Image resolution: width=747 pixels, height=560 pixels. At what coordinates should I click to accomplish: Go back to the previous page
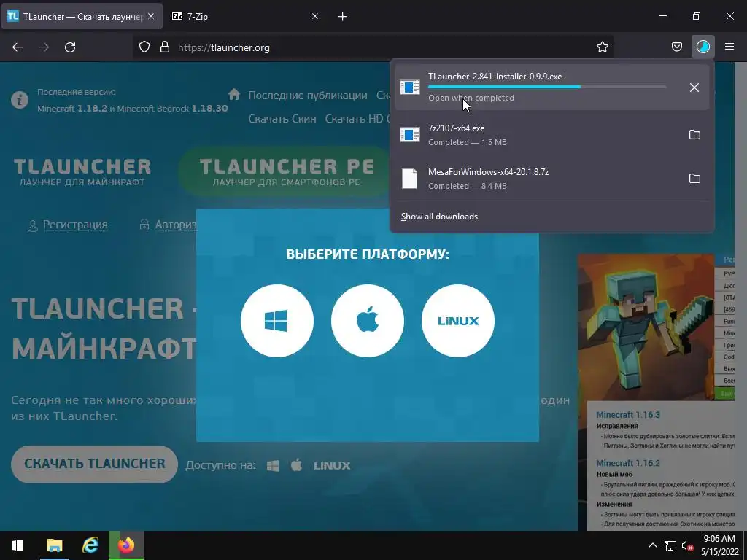click(x=18, y=47)
